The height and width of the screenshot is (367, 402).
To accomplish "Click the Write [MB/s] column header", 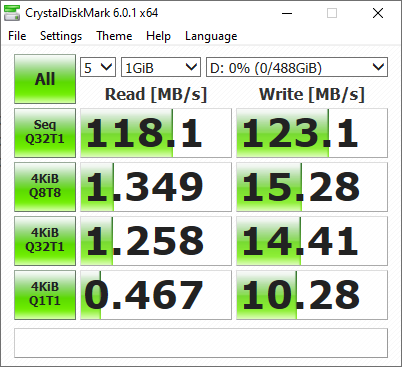I will 312,94.
